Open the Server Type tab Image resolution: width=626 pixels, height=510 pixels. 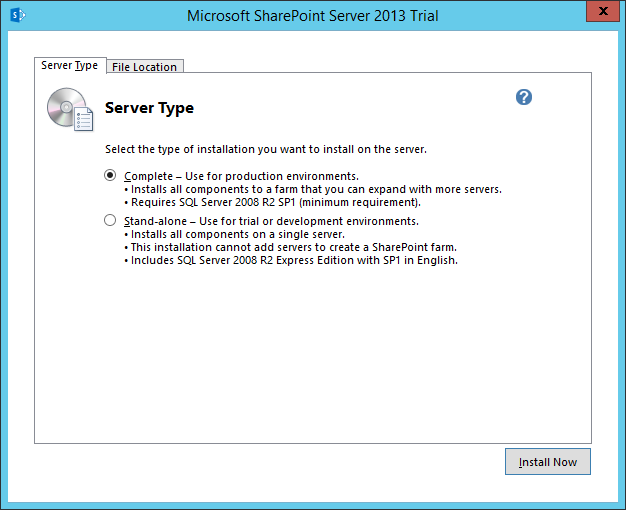click(x=69, y=66)
